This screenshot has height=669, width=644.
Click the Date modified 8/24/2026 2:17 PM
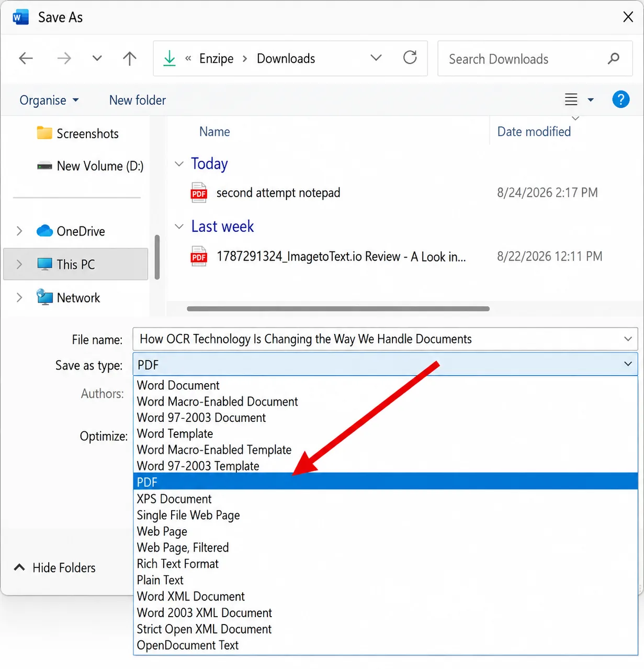547,193
